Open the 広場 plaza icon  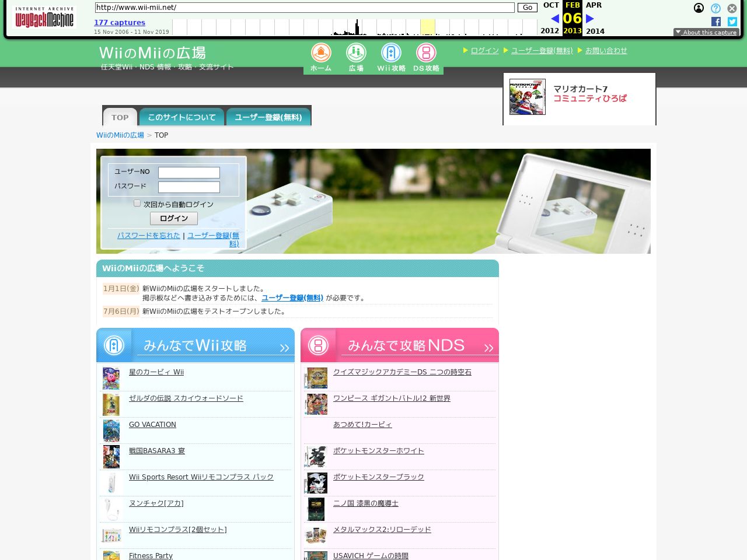point(356,58)
